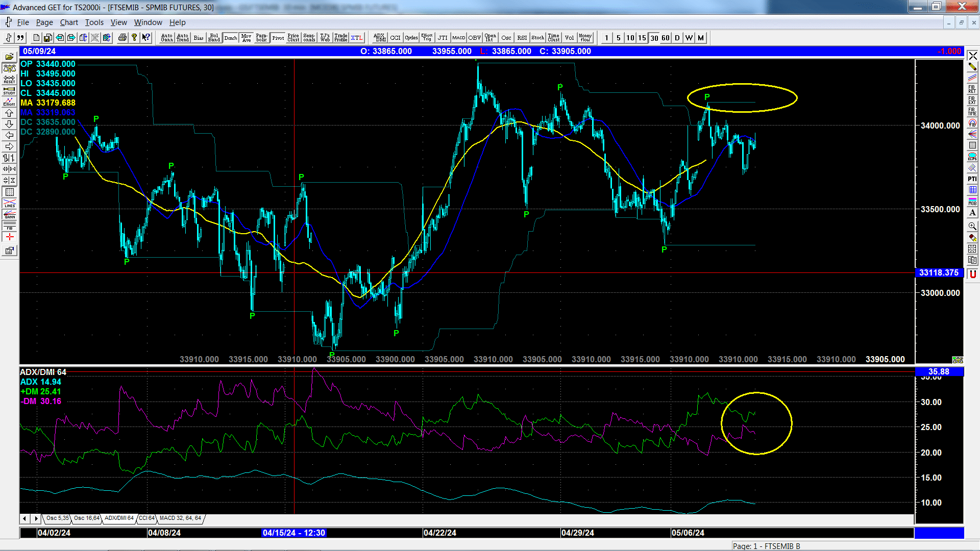Image resolution: width=980 pixels, height=551 pixels.
Task: Select the 30 minute timeframe button
Action: point(654,38)
